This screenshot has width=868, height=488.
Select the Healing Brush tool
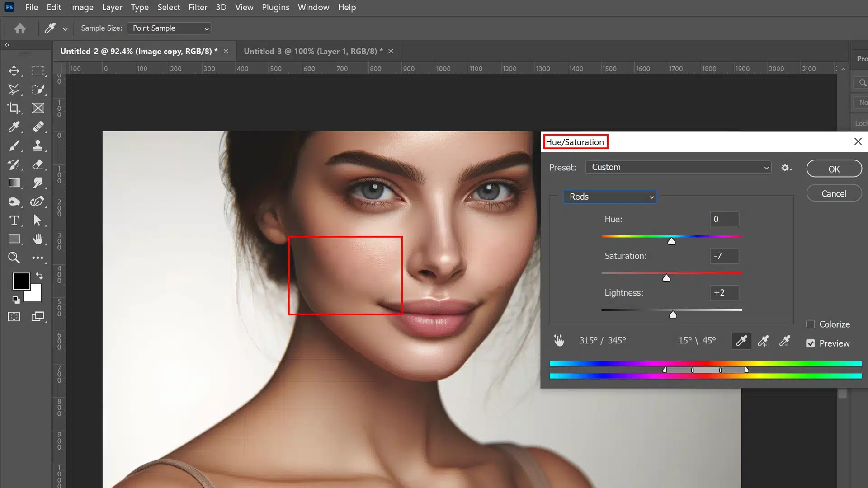coord(38,127)
